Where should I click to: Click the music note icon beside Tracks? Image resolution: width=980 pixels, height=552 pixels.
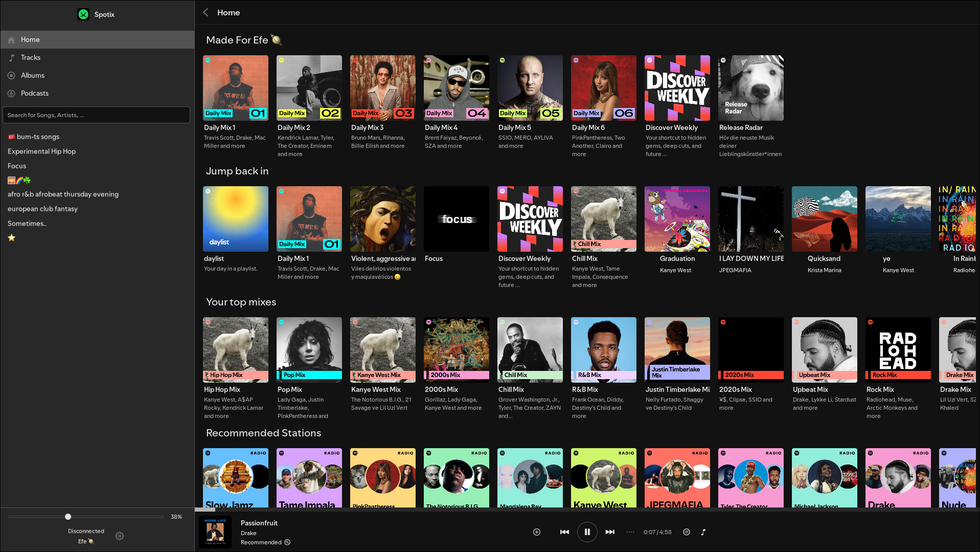point(11,58)
